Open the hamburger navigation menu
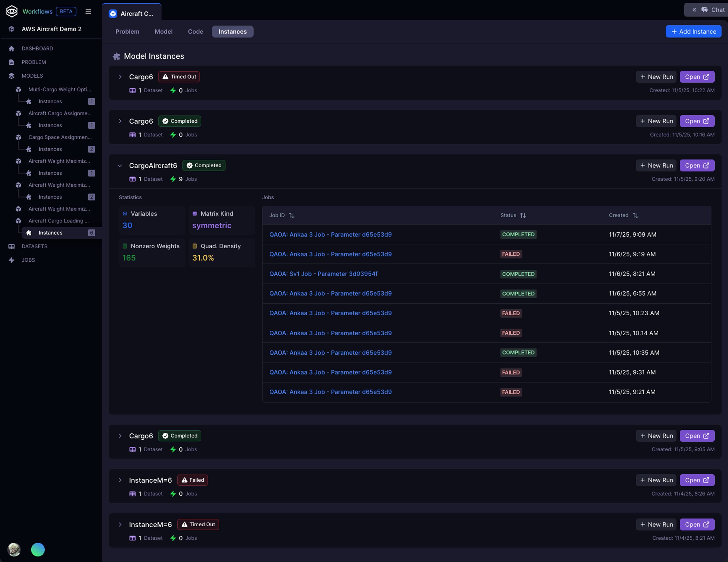The width and height of the screenshot is (728, 562). pos(88,11)
